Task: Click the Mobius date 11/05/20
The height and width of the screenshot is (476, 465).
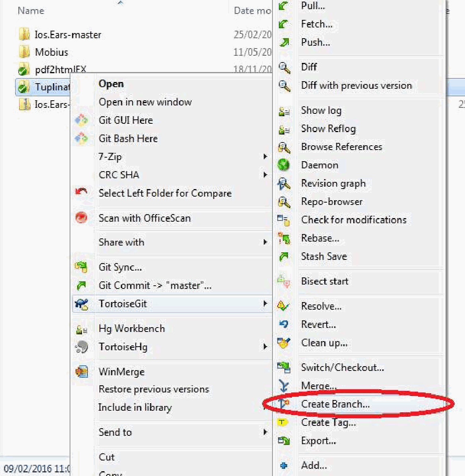Action: coord(252,52)
